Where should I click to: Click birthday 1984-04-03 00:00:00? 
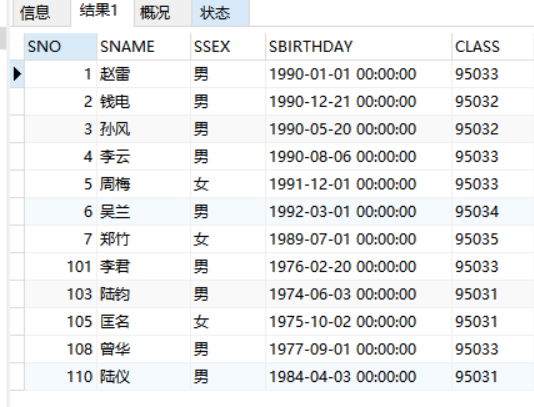[x=359, y=377]
